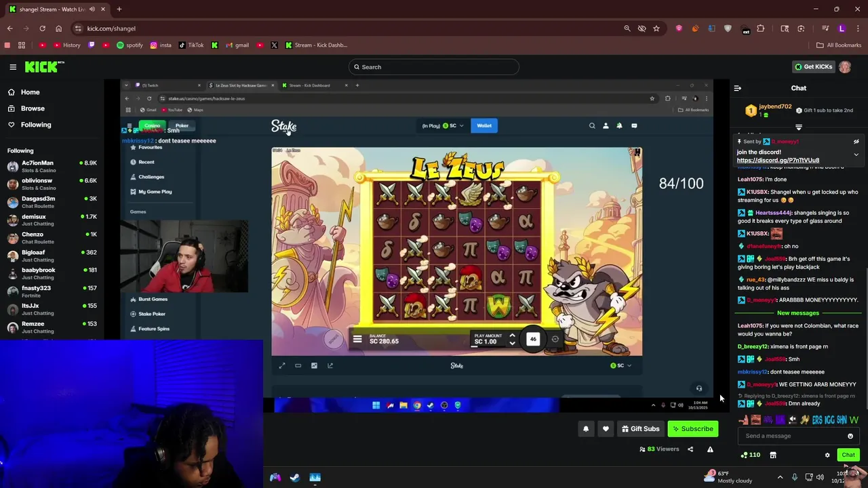Open oblivionsw's followed channel
The width and height of the screenshot is (868, 488).
pos(52,184)
